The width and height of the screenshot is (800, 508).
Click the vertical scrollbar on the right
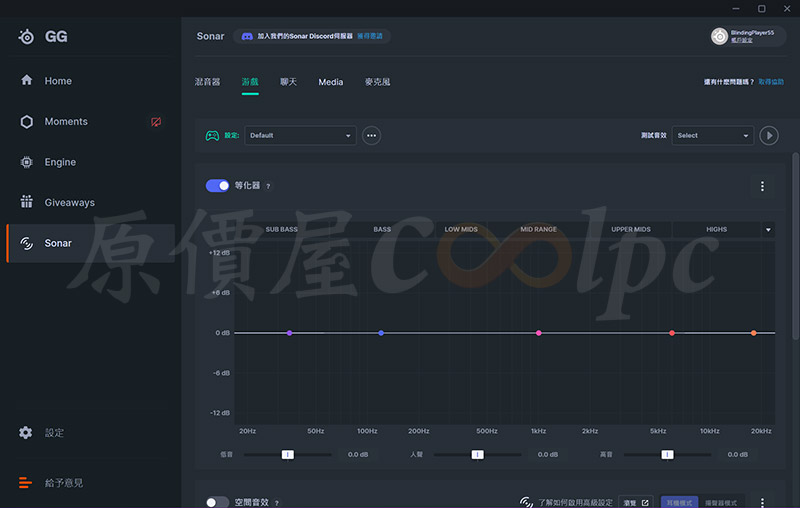[x=795, y=246]
